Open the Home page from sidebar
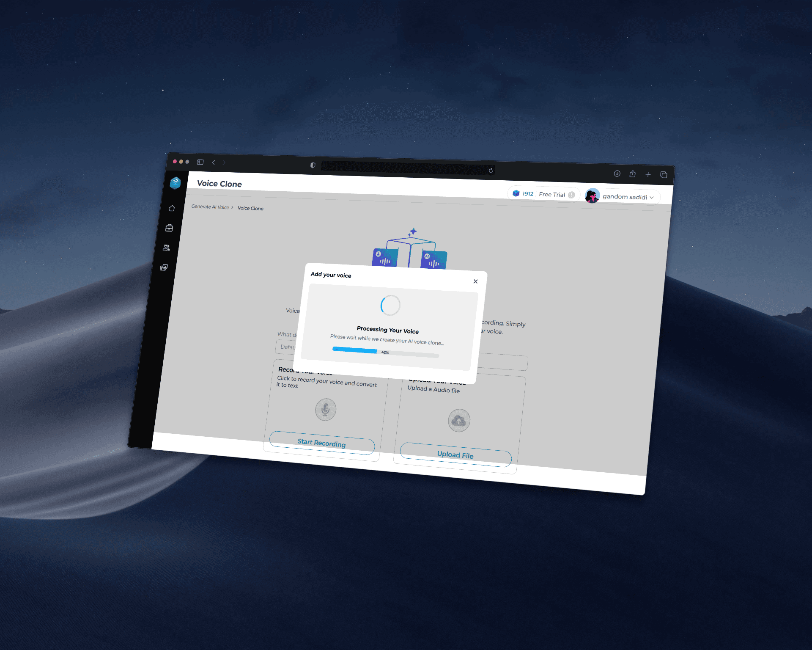 tap(172, 208)
